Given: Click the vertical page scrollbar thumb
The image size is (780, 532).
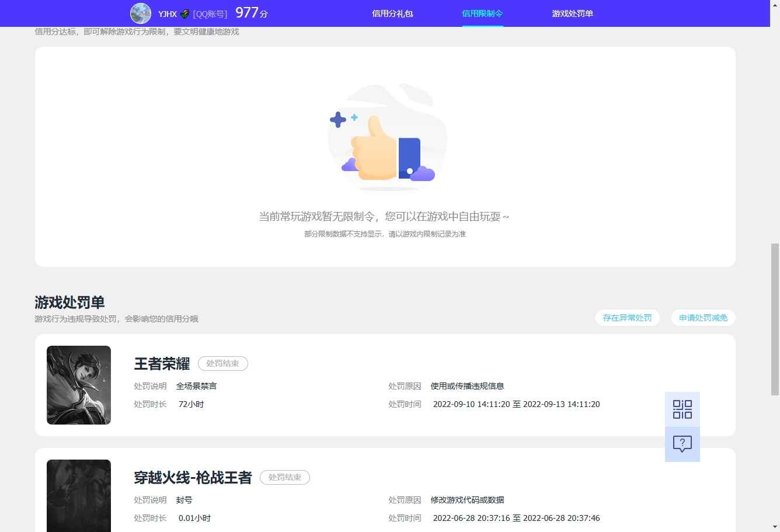Looking at the screenshot, I should (775, 319).
